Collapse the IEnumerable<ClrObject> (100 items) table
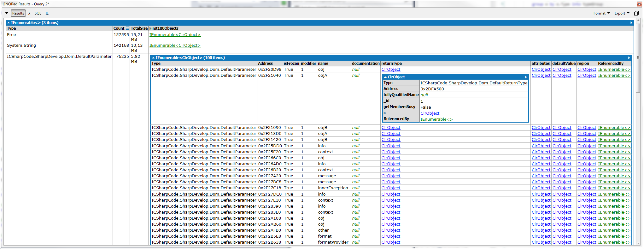 click(153, 58)
